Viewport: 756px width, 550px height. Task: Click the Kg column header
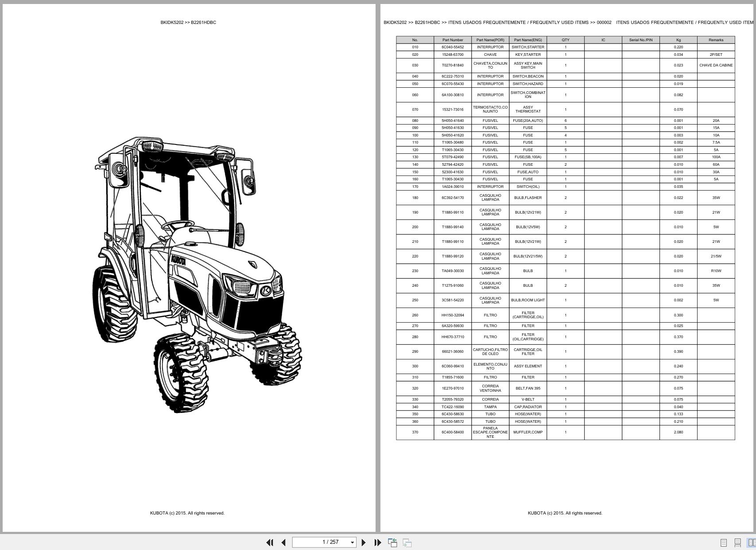tap(678, 40)
